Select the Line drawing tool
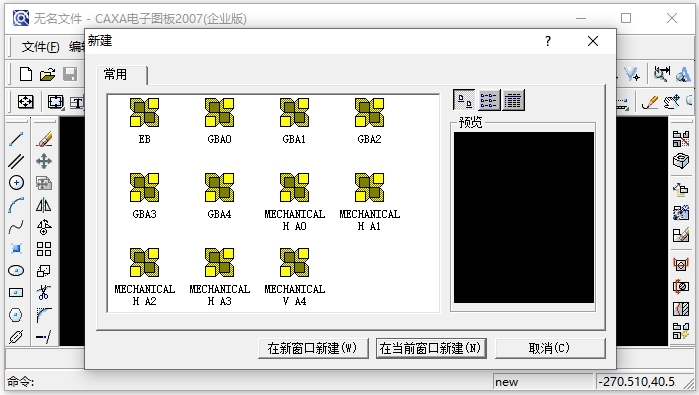Image resolution: width=699 pixels, height=395 pixels. [16, 139]
